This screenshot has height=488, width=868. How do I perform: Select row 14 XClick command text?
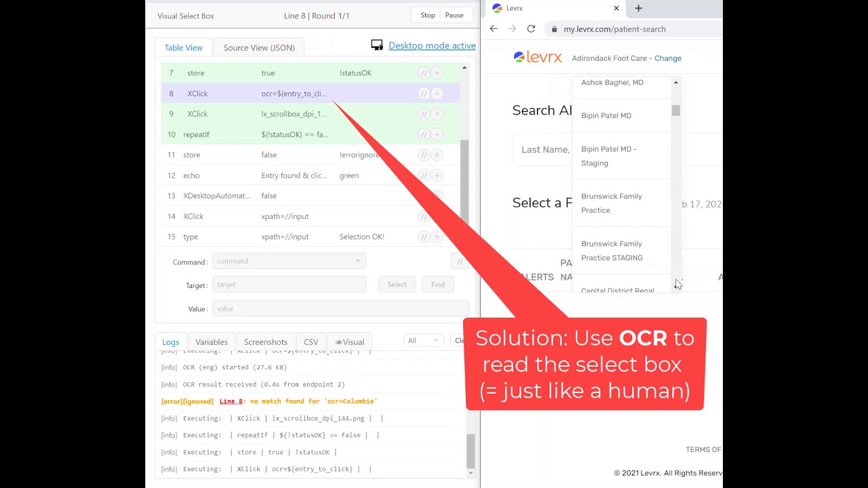tap(193, 216)
